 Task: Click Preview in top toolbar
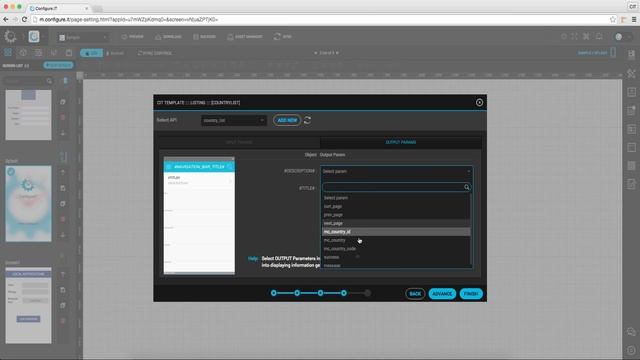tap(133, 37)
